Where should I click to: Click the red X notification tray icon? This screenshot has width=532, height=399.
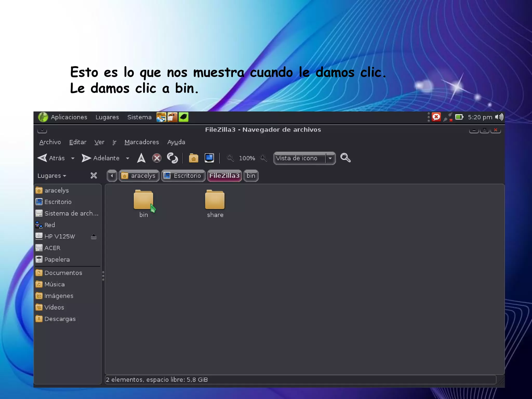pos(436,117)
